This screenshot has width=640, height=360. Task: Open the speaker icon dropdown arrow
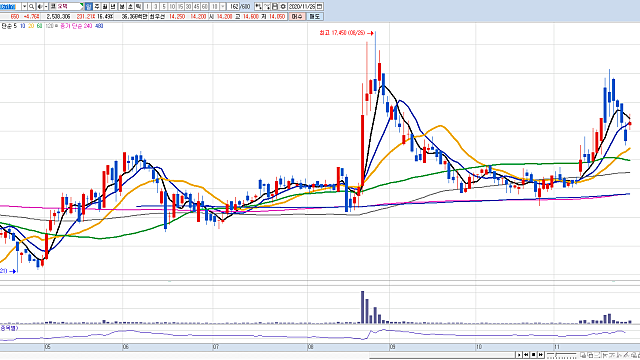(46, 7)
